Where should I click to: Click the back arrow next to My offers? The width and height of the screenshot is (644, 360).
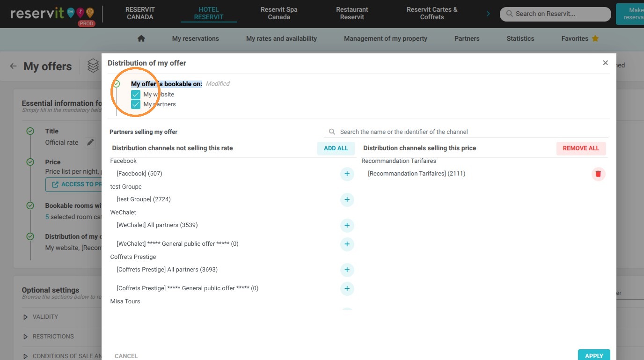[x=13, y=66]
